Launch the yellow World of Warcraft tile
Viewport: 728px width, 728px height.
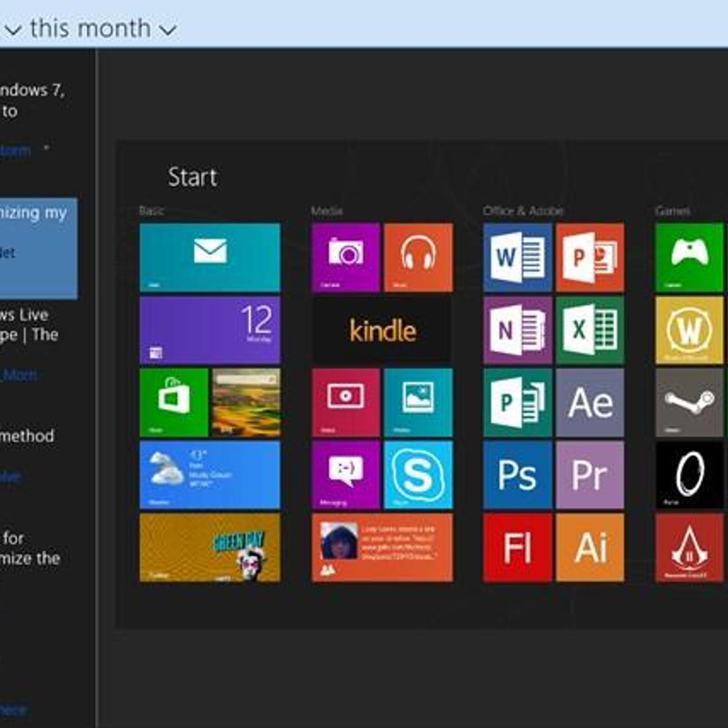click(690, 330)
